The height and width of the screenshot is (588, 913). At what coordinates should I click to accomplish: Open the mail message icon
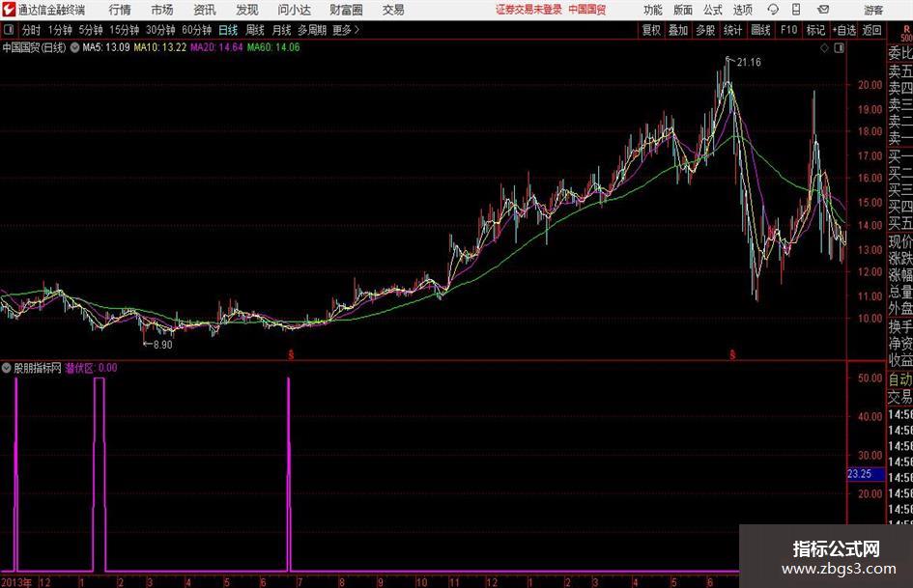point(823,10)
